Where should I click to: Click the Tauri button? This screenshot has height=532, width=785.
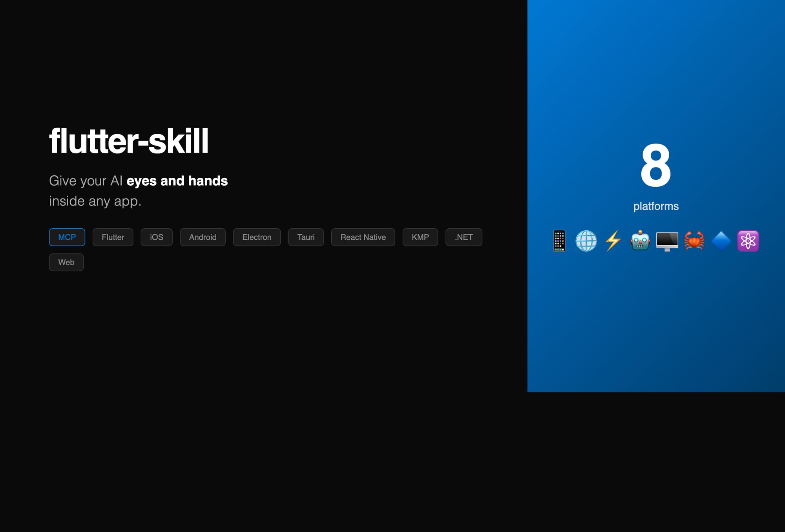click(306, 237)
